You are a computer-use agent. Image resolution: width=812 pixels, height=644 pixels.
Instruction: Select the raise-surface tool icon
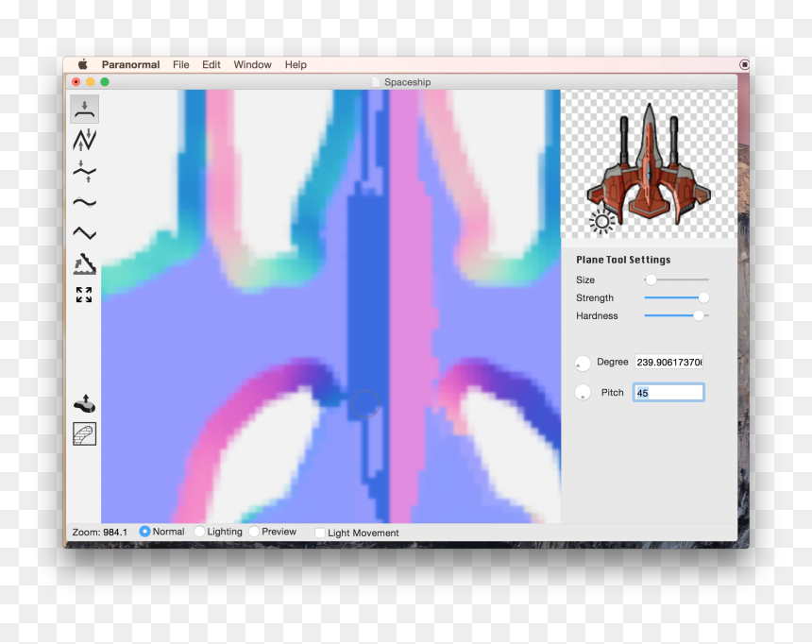tap(84, 403)
